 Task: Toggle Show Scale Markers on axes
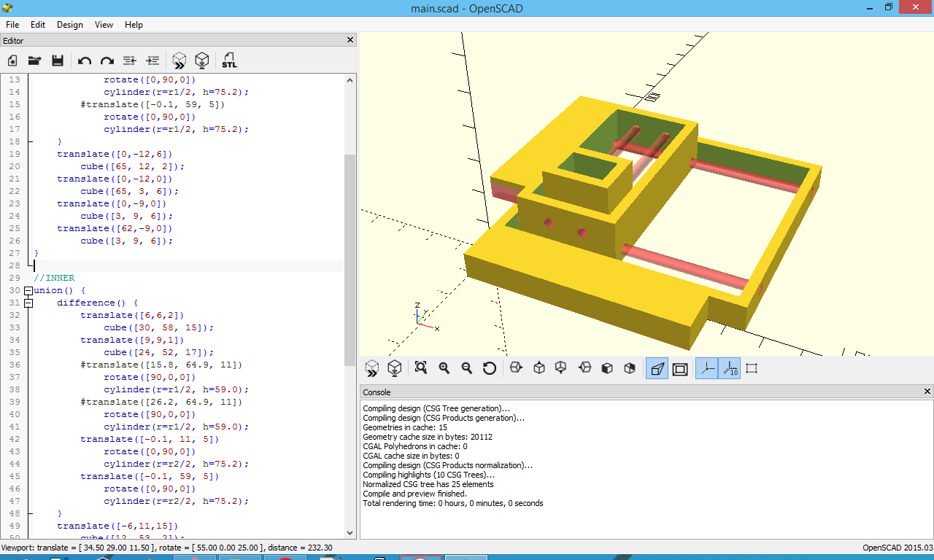point(730,368)
